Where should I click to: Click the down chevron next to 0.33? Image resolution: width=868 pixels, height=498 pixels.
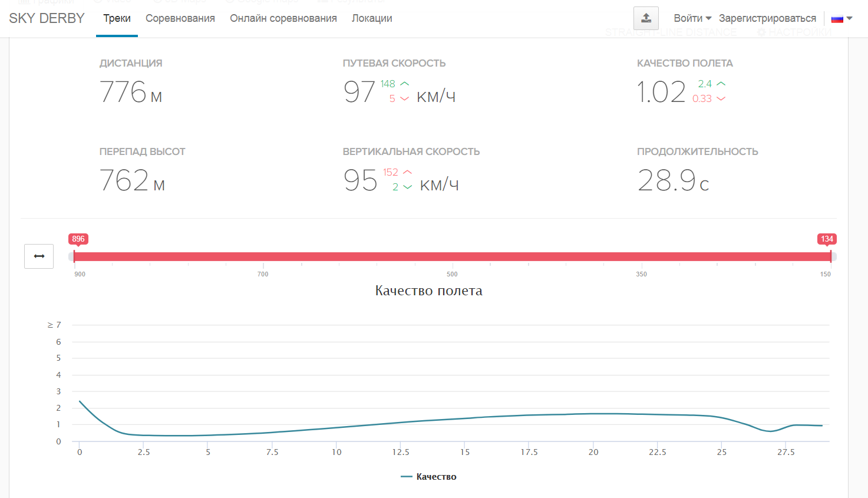[x=721, y=99]
